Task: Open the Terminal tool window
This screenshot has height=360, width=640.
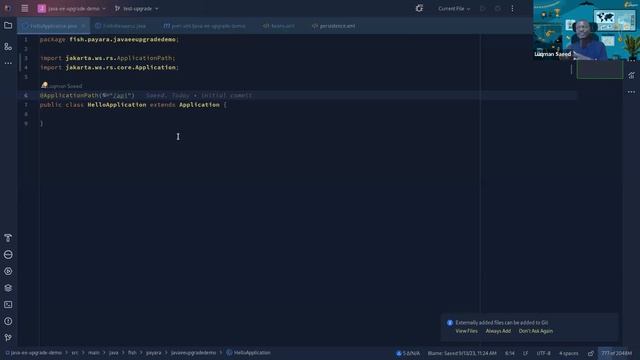Action: point(8,305)
